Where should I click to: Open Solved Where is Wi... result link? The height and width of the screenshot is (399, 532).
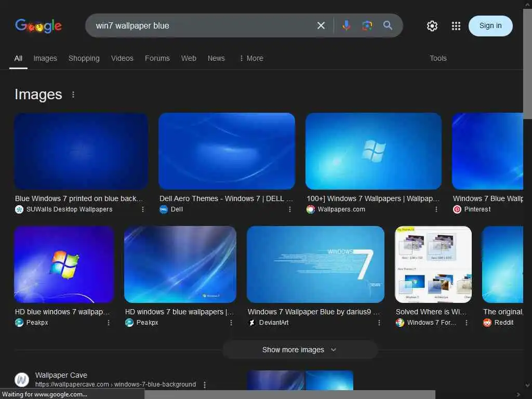click(x=431, y=312)
